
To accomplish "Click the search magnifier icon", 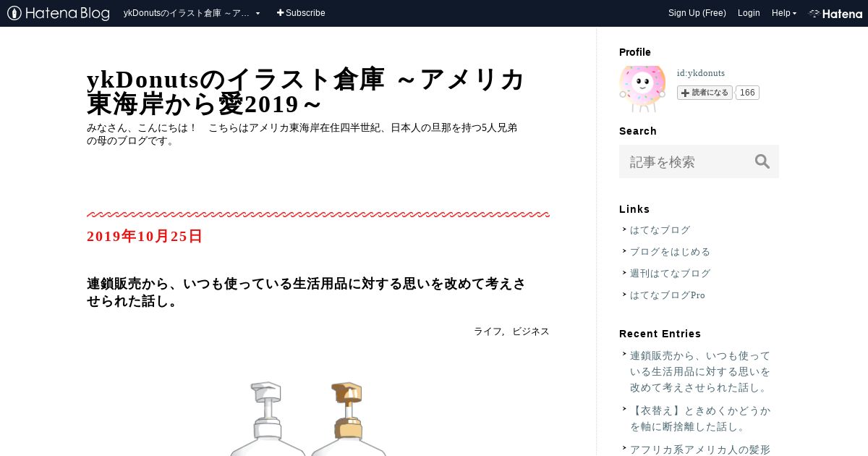I will tap(762, 161).
